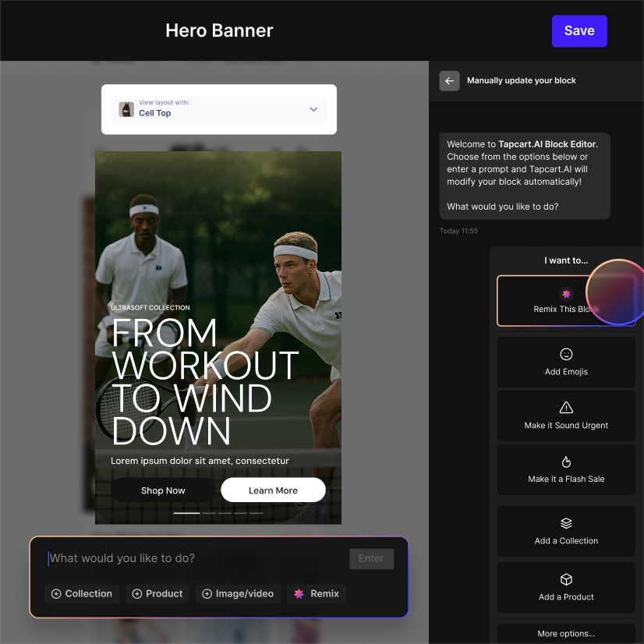Click the plus icon on the Image/video chip
Screen dimensions: 644x644
coord(207,594)
